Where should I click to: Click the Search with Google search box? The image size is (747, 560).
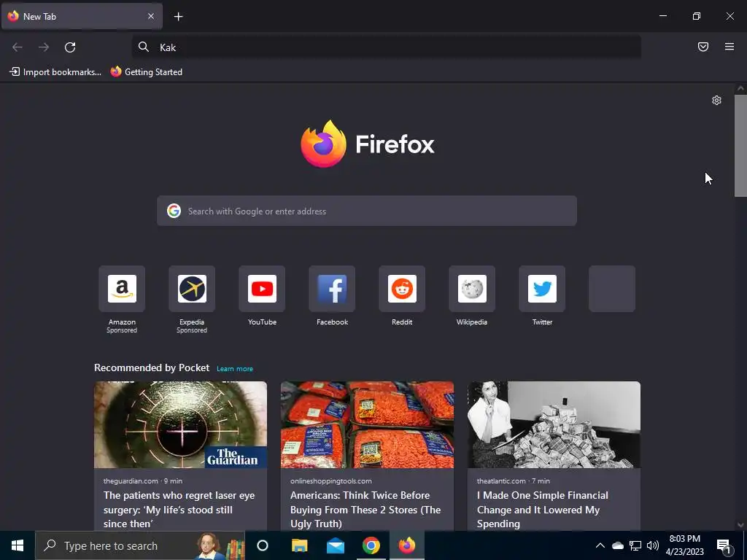coord(367,211)
